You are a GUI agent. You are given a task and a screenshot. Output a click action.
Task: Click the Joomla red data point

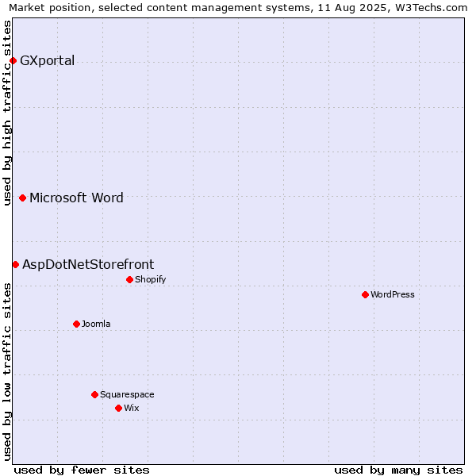tap(76, 324)
